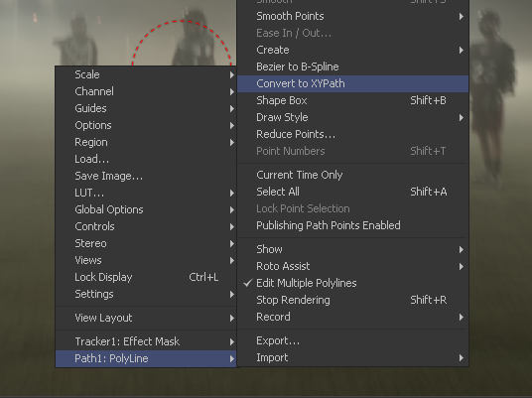Screen dimensions: 532x398
Task: Open the Draw Style submenu arrow
Action: [462, 118]
